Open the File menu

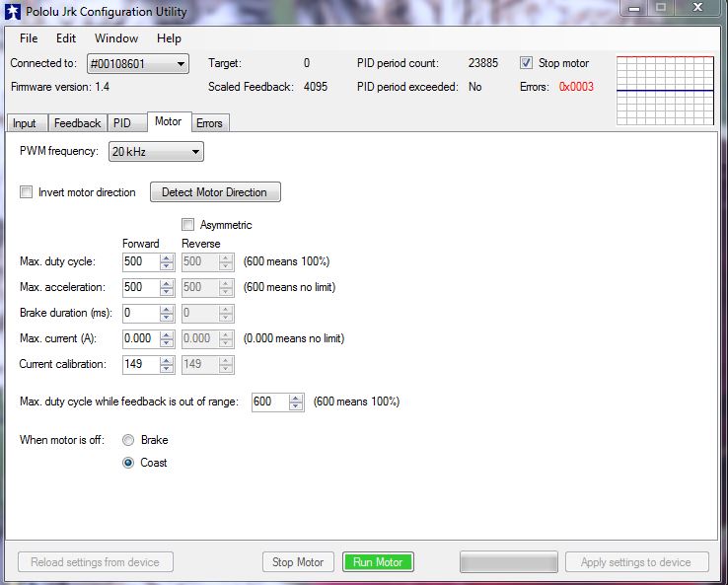pyautogui.click(x=29, y=38)
